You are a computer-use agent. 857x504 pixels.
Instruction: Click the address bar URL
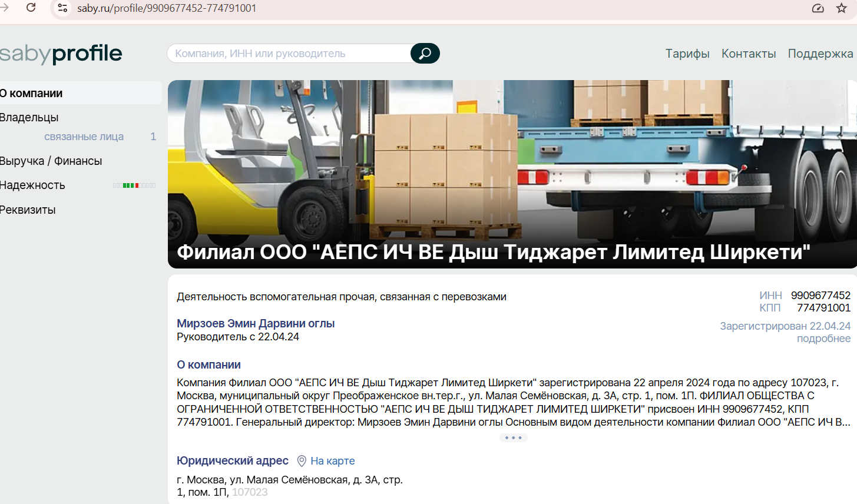[167, 8]
